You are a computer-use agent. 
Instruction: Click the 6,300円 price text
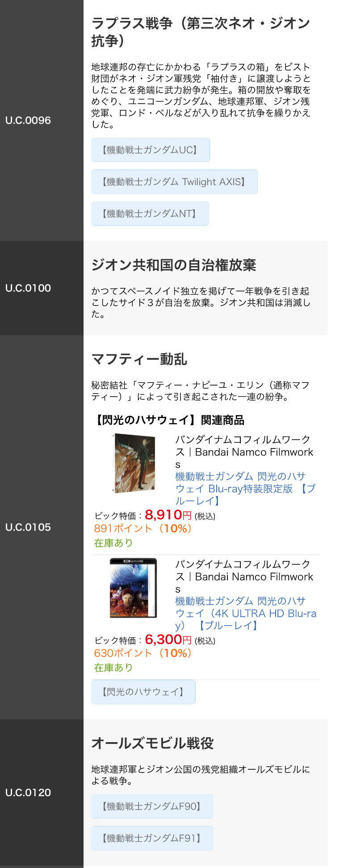[168, 640]
